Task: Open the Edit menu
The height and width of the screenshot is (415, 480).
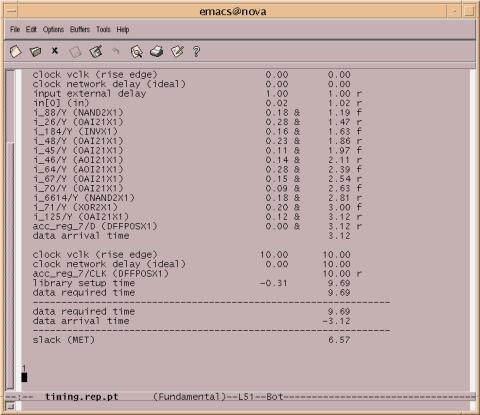Action: [x=31, y=29]
